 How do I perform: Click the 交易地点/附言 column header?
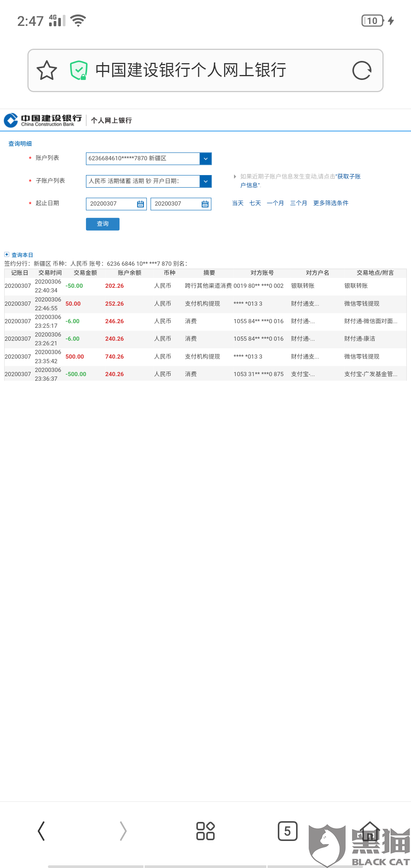click(x=375, y=273)
